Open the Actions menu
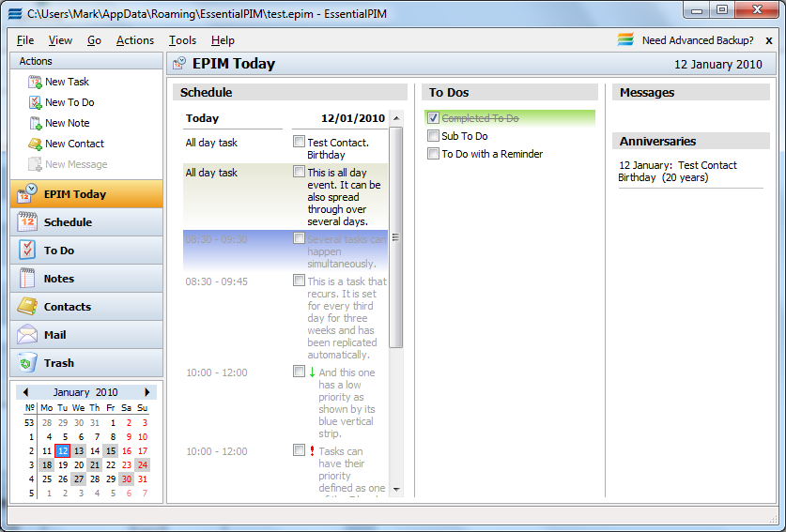Image resolution: width=786 pixels, height=532 pixels. pos(135,40)
